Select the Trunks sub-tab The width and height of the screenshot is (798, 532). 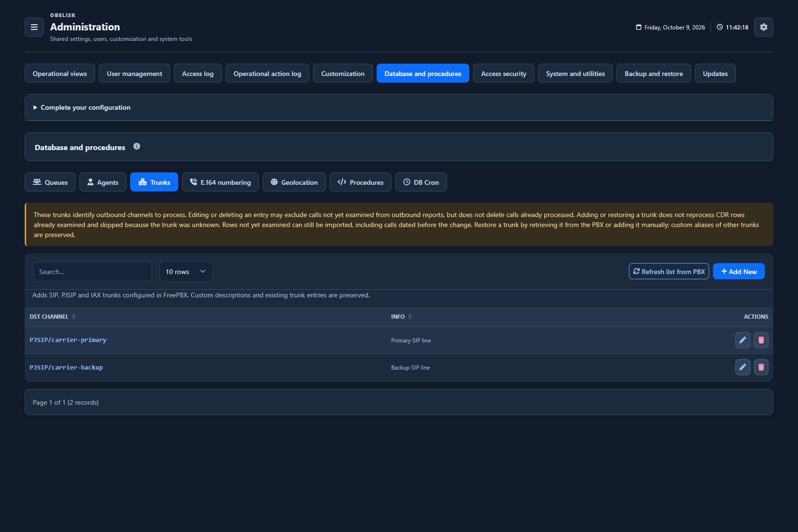154,182
